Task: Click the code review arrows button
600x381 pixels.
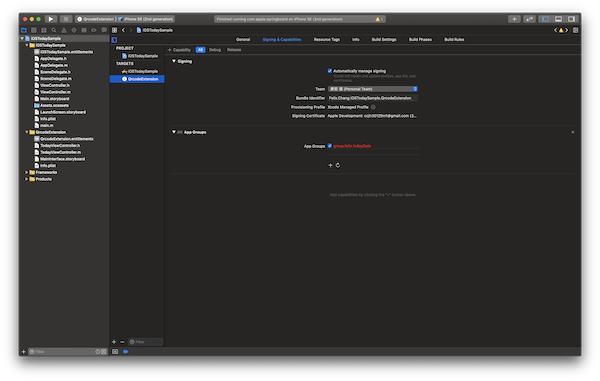Action: [529, 19]
